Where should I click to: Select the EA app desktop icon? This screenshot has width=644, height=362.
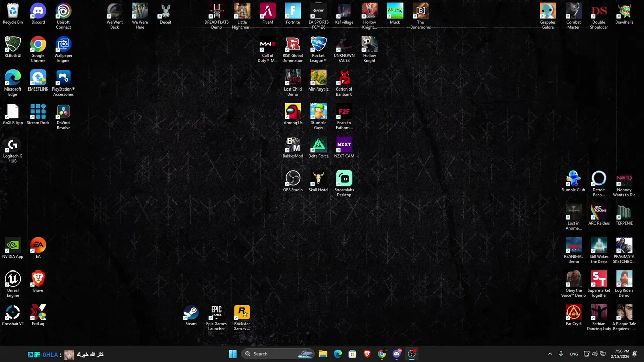[38, 248]
